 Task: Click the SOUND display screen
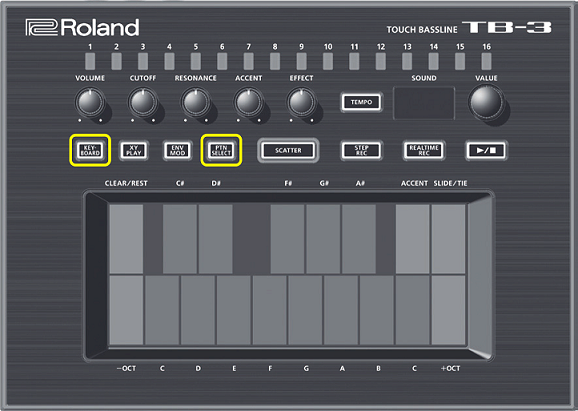[x=424, y=103]
